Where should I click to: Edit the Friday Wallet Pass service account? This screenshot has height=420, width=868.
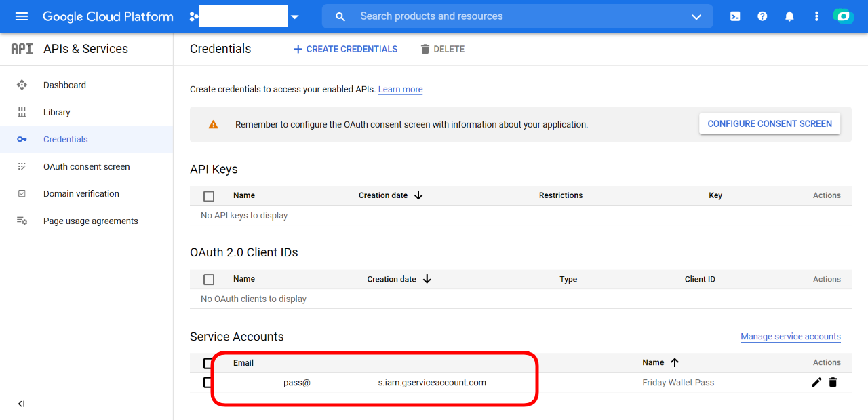(816, 383)
